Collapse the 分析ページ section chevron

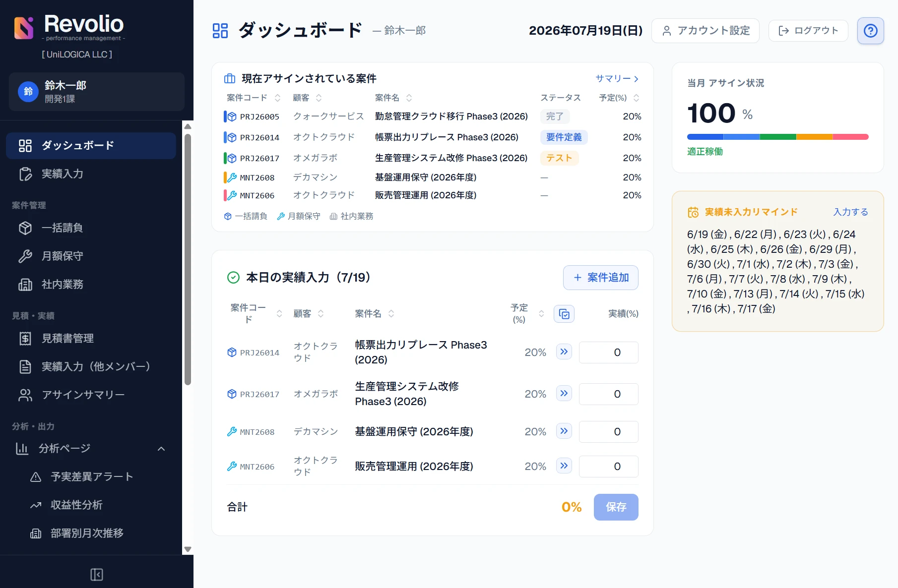pyautogui.click(x=161, y=449)
